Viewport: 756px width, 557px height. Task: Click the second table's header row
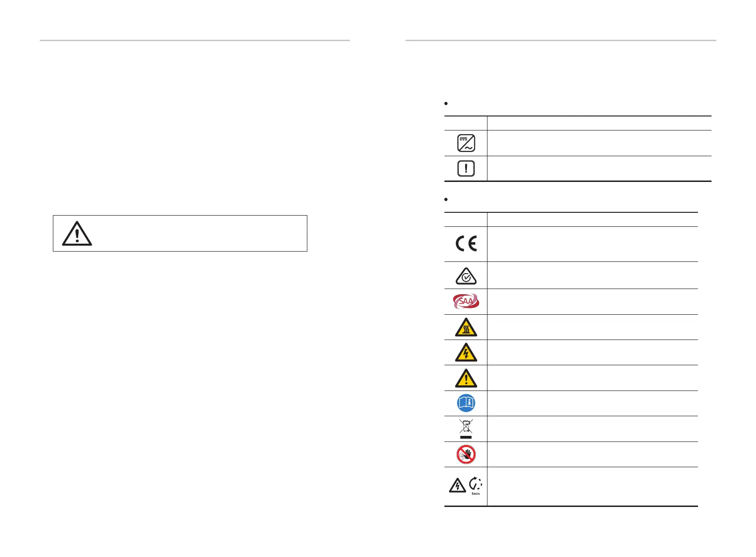click(571, 220)
